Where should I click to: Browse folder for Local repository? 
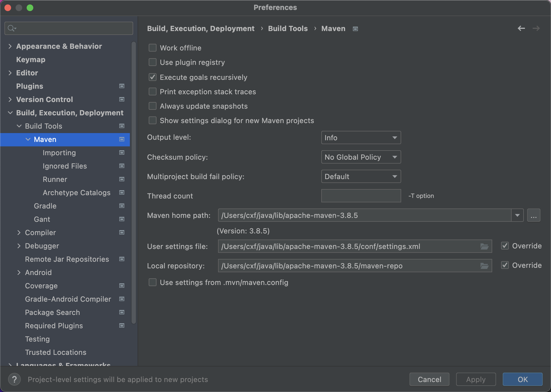pyautogui.click(x=484, y=266)
